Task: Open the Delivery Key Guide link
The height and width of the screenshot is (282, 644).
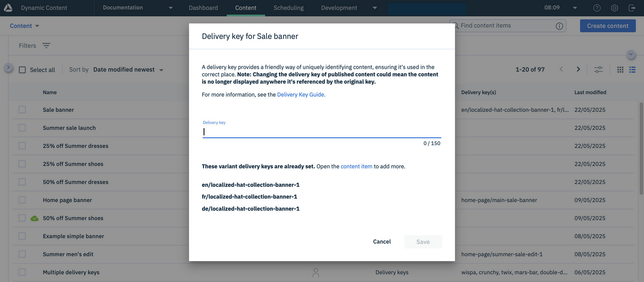Action: (301, 95)
